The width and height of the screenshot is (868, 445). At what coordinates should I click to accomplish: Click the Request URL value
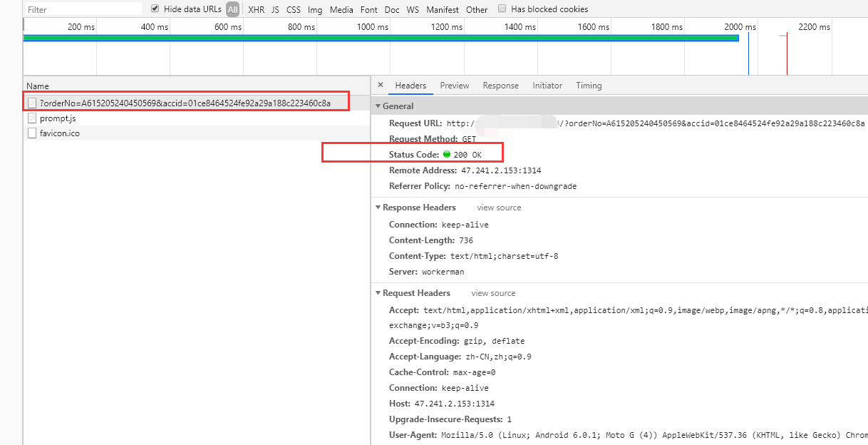[x=656, y=123]
